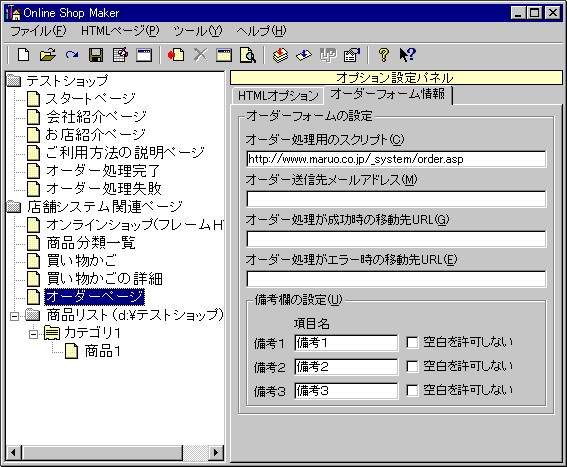567x467 pixels.
Task: Enable 空白を許可しない for 備考2
Action: point(412,366)
